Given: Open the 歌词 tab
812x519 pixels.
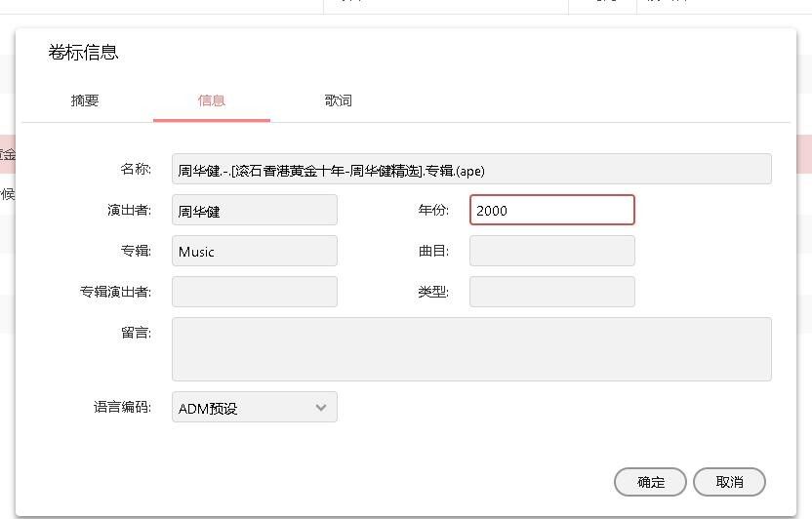Looking at the screenshot, I should [x=338, y=100].
